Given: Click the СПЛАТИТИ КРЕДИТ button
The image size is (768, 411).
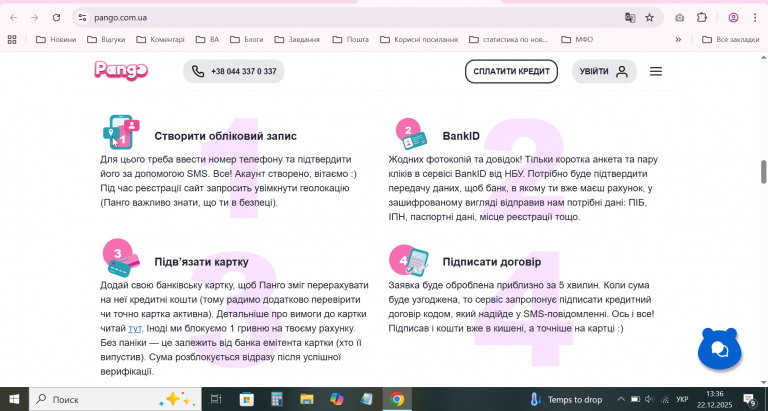Looking at the screenshot, I should (x=511, y=72).
